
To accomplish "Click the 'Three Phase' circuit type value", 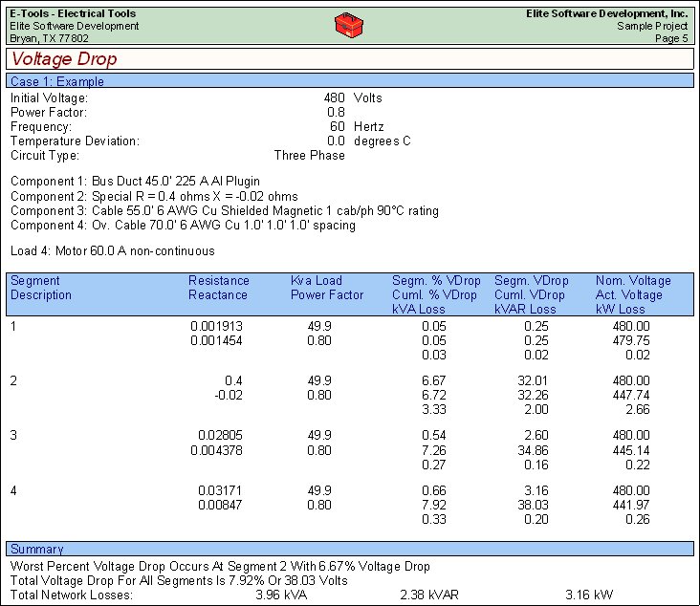I will 310,155.
